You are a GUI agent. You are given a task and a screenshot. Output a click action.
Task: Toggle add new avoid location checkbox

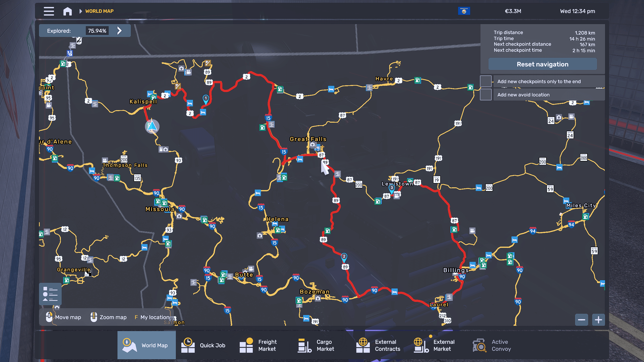coord(486,95)
